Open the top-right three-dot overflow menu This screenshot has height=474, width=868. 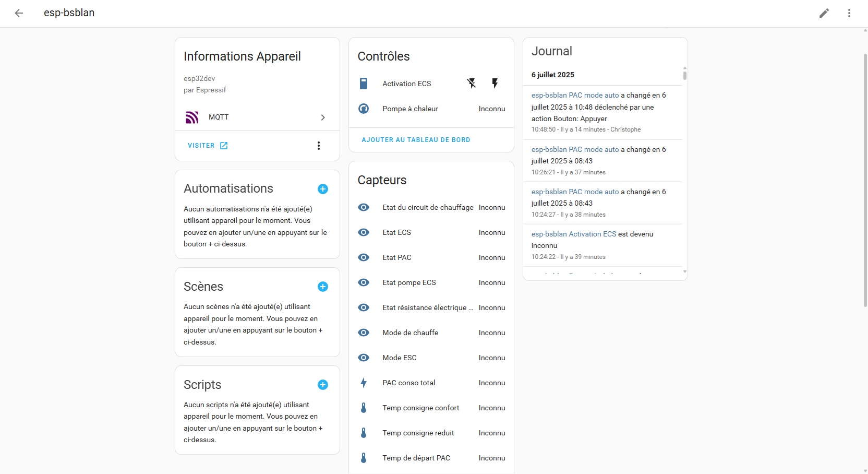point(849,13)
